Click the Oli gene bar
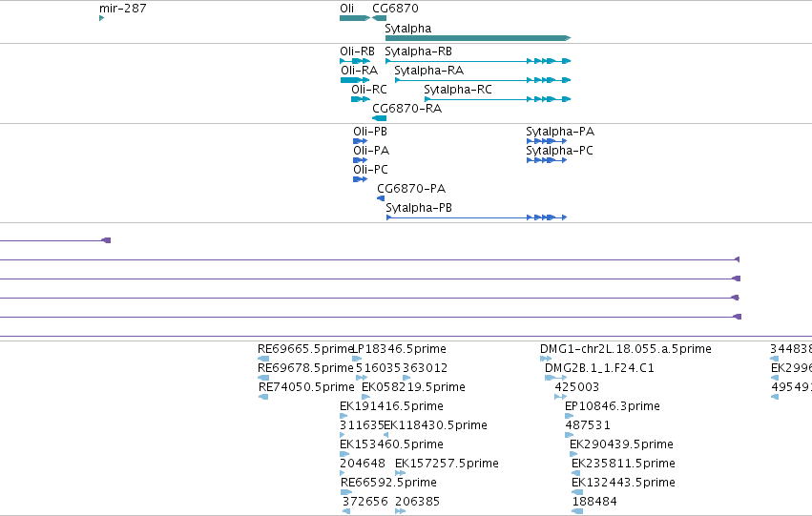This screenshot has width=812, height=516. pyautogui.click(x=355, y=18)
